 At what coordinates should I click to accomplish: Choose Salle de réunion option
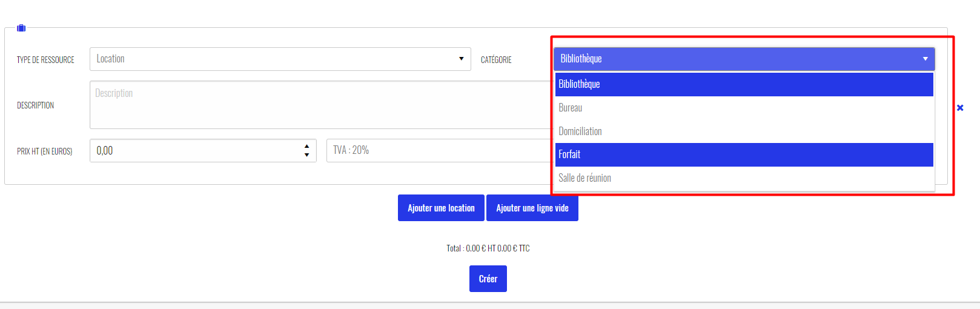[744, 178]
